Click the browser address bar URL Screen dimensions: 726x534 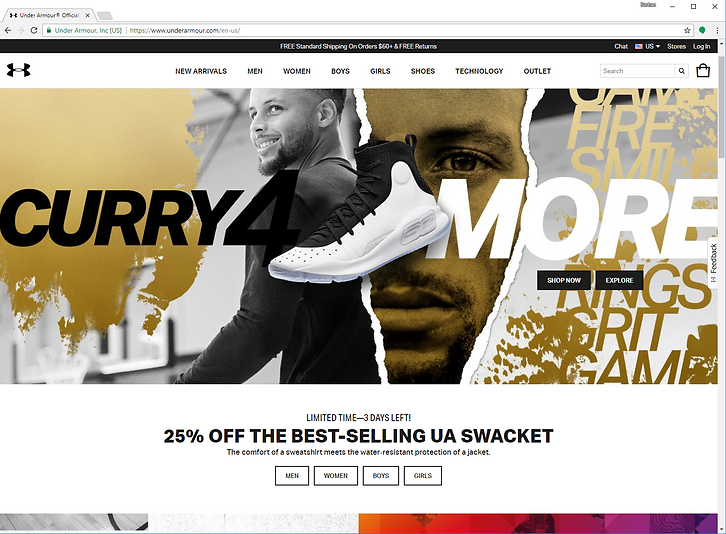[184, 30]
